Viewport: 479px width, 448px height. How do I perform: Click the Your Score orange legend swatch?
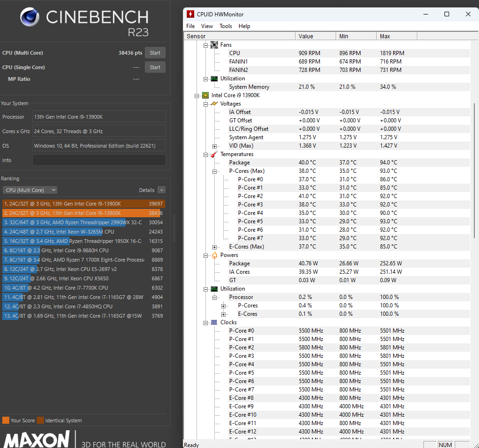(6, 420)
